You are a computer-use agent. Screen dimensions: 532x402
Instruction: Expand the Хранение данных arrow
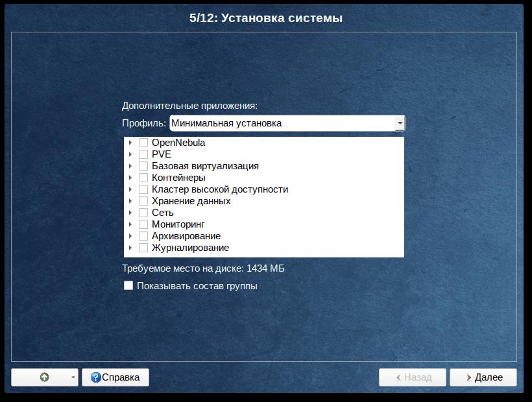tap(130, 201)
